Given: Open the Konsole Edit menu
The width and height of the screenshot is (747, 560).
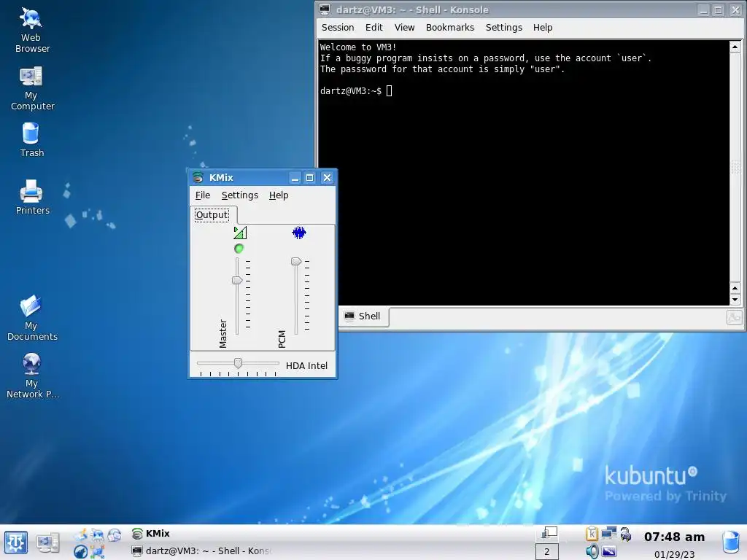Looking at the screenshot, I should 374,28.
